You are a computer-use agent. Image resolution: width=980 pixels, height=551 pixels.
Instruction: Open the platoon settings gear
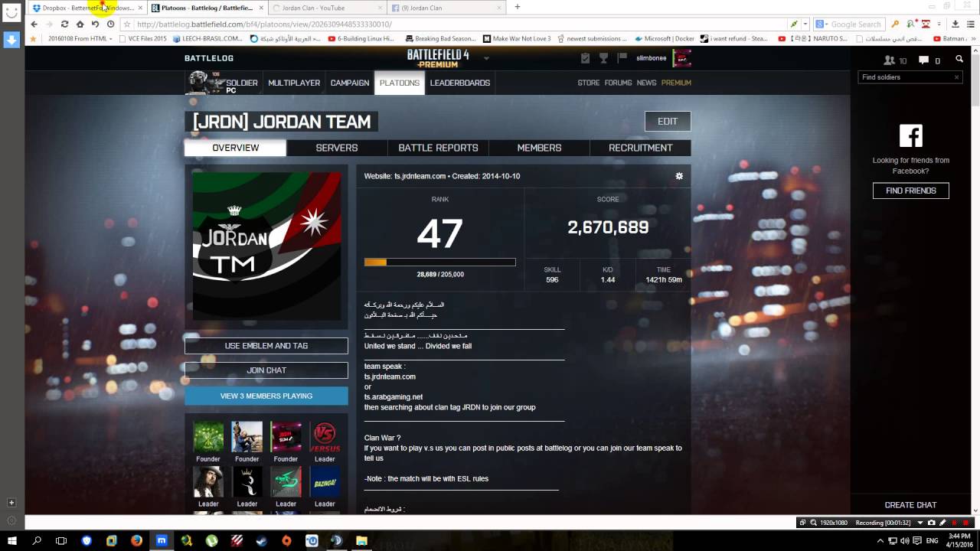tap(679, 176)
